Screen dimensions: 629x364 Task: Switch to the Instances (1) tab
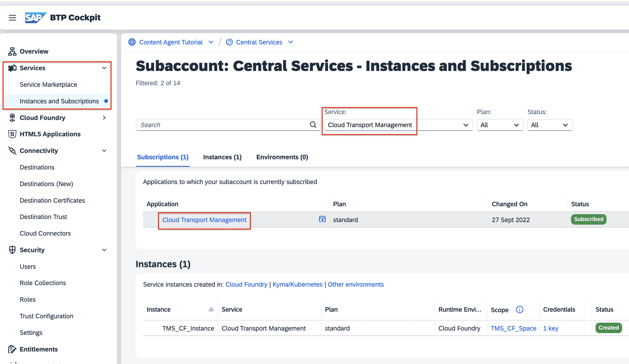point(222,157)
